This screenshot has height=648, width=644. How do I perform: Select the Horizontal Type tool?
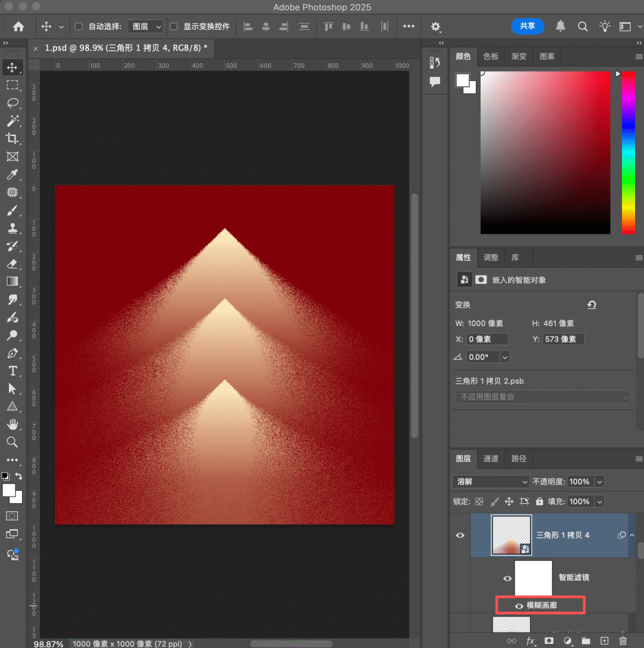[13, 371]
